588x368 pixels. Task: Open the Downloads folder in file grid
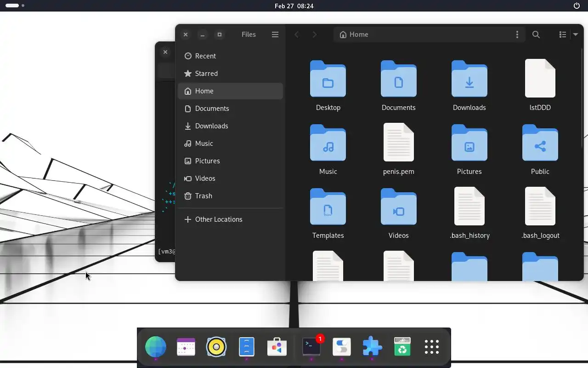[469, 79]
